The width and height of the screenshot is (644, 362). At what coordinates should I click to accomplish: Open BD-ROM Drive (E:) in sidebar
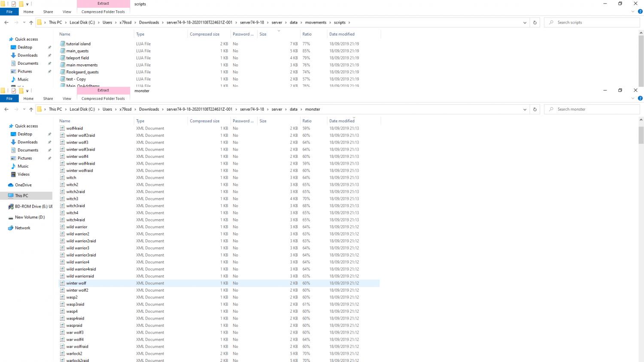point(33,206)
